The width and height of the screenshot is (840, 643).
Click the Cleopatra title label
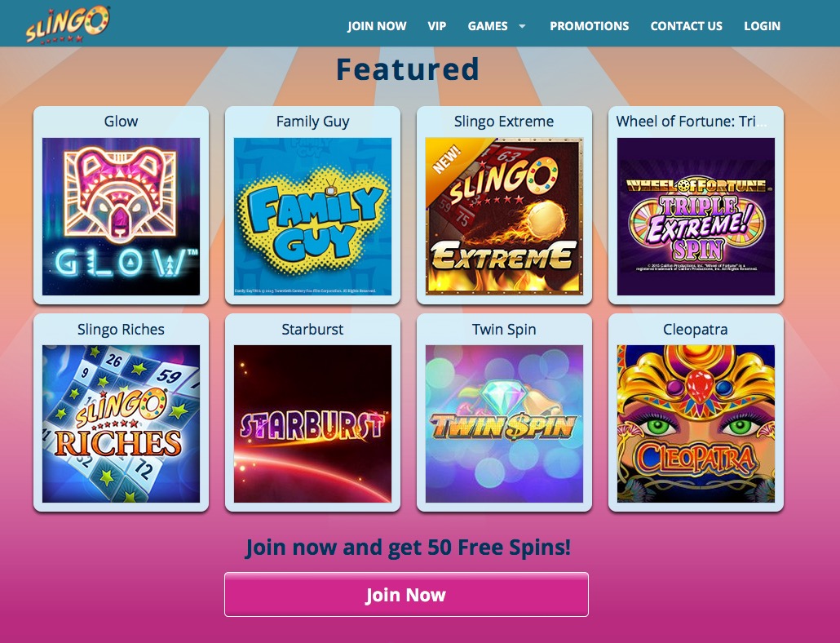click(x=696, y=329)
